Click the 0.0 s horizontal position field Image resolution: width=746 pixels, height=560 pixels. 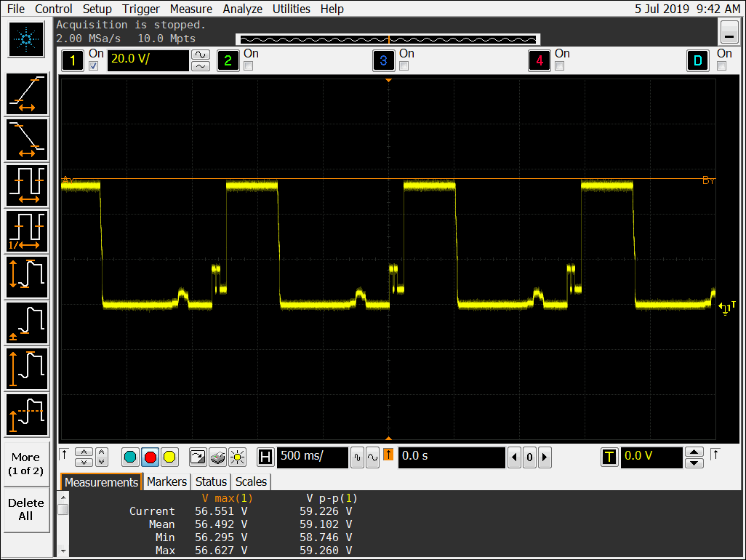click(452, 457)
